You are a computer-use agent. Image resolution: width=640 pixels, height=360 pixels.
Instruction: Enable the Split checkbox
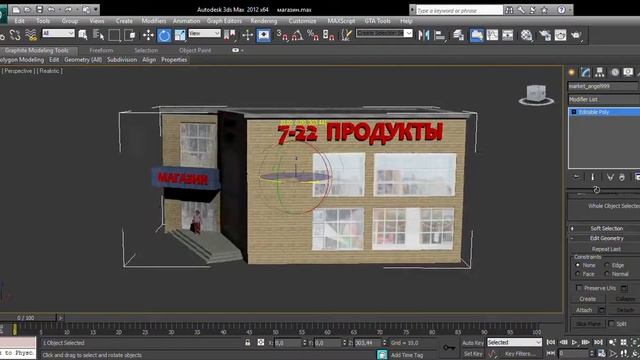coord(611,323)
